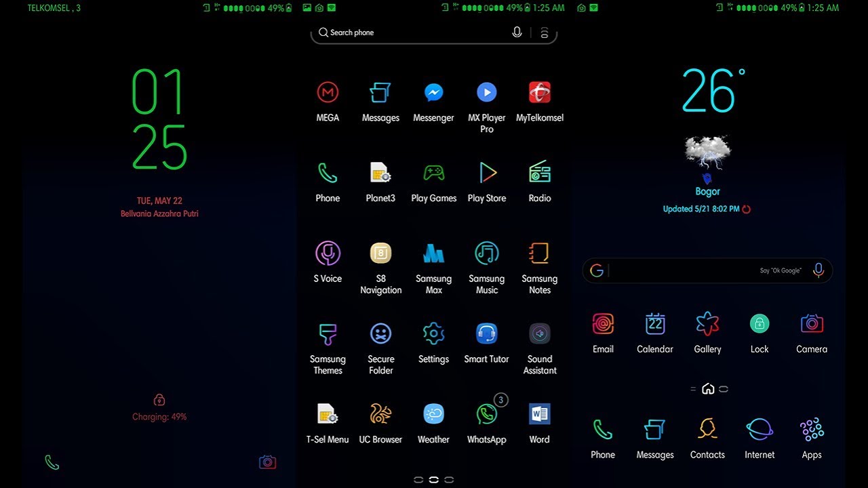The height and width of the screenshot is (488, 868).
Task: Tap the Google G logo
Action: pyautogui.click(x=597, y=270)
